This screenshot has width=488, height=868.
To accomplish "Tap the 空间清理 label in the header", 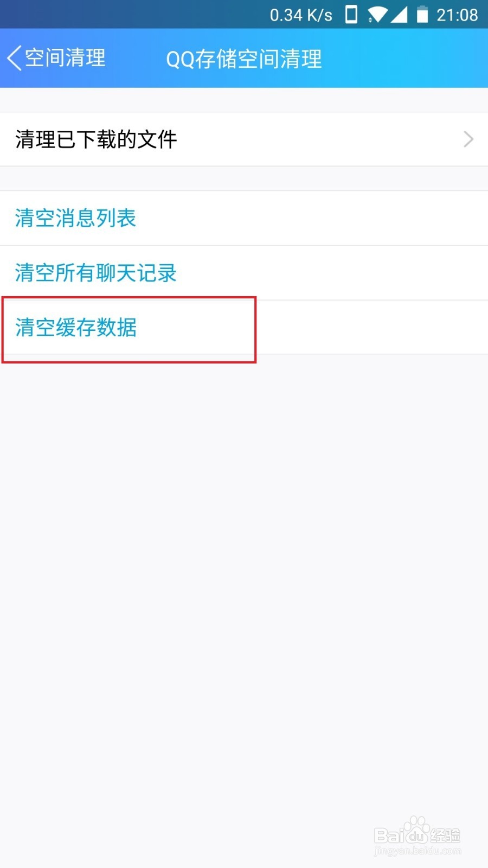I will (x=64, y=58).
